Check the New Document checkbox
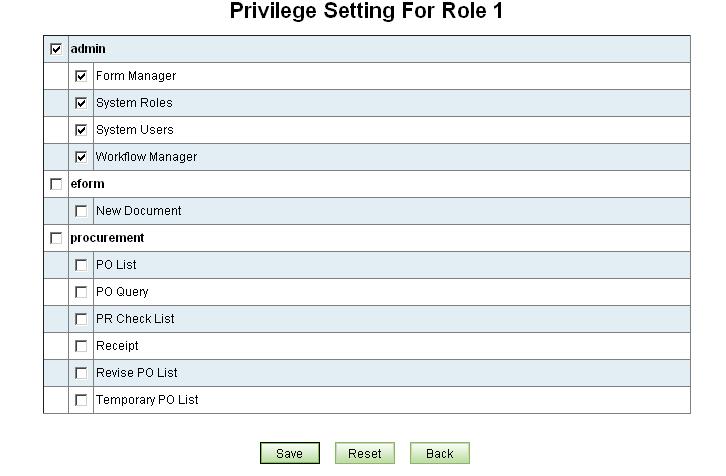Image resolution: width=726 pixels, height=476 pixels. [x=81, y=211]
